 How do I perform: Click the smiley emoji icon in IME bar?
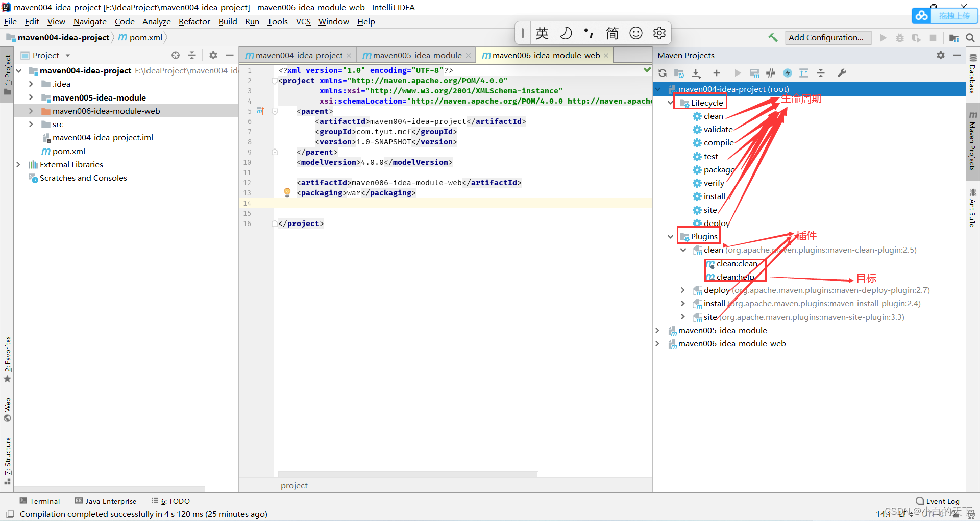(x=636, y=33)
